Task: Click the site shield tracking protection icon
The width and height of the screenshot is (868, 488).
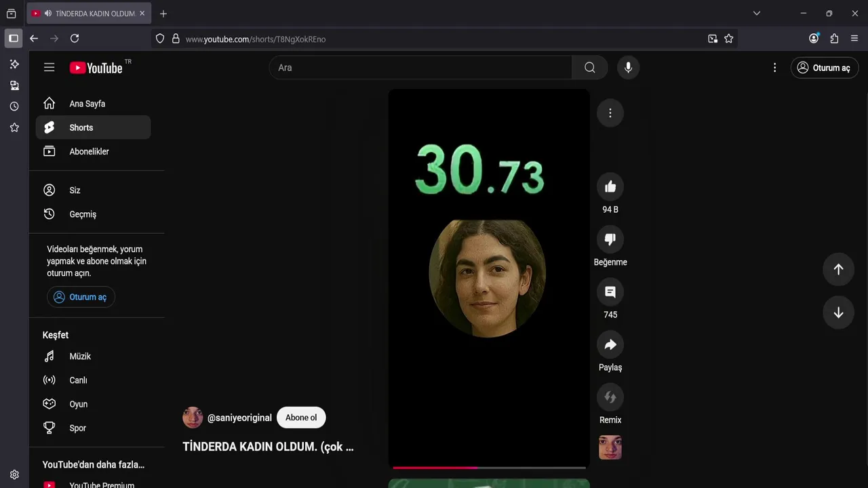Action: tap(160, 39)
